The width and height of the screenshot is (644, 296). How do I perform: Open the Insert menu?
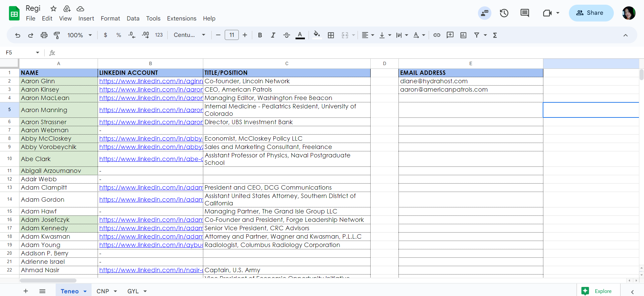pyautogui.click(x=86, y=18)
